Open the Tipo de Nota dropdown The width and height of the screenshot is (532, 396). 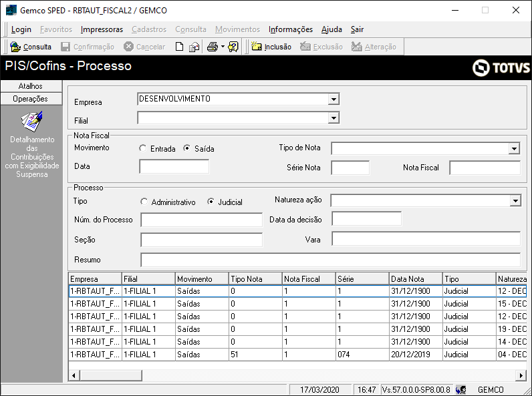514,148
